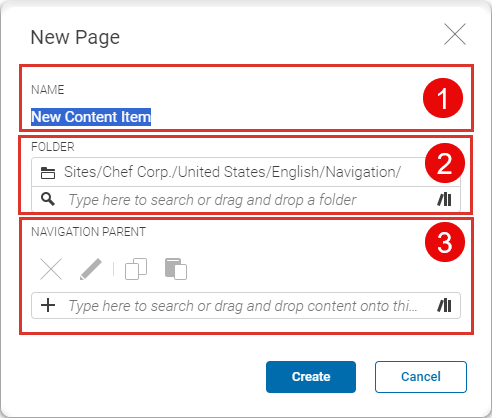Screen dimensions: 492x418
Task: Click the folder icon beside the path
Action: [48, 173]
